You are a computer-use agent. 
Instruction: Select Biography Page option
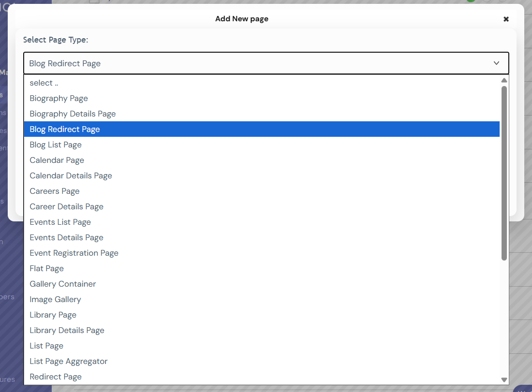[261, 99]
